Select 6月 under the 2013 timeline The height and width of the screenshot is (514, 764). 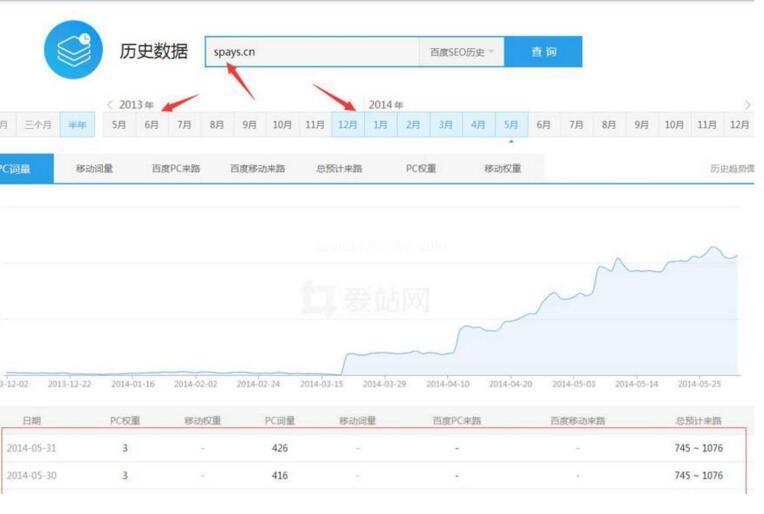[x=151, y=125]
